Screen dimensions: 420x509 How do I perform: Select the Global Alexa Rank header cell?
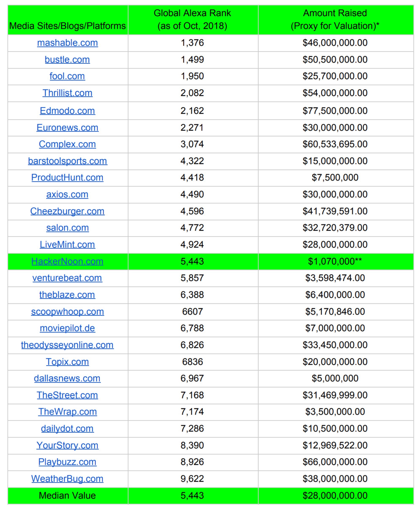[192, 20]
